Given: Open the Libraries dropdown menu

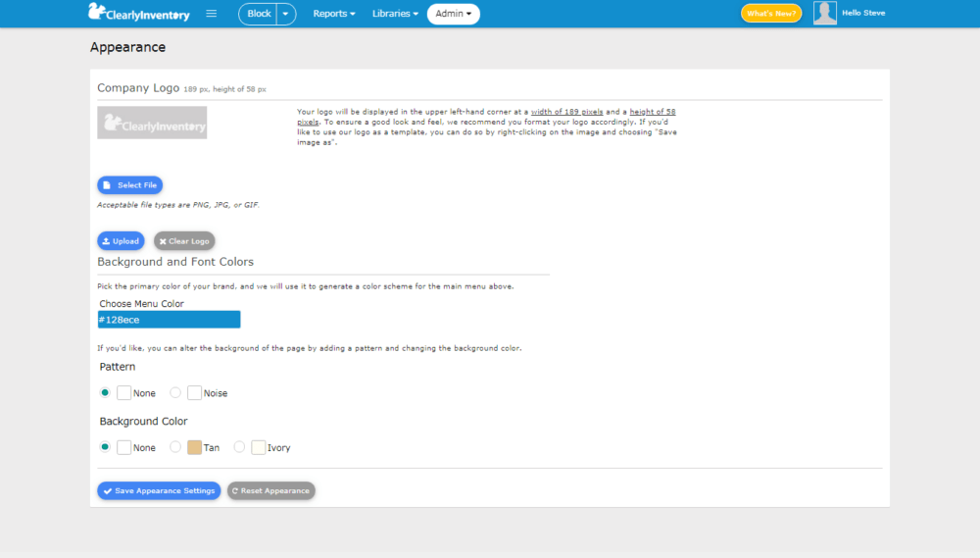Looking at the screenshot, I should coord(395,13).
